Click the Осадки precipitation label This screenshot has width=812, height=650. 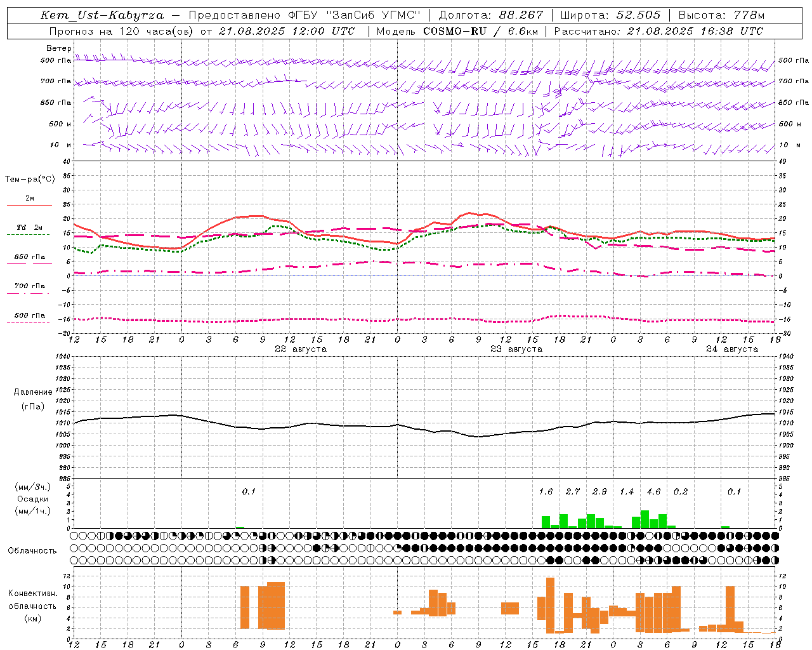point(33,499)
